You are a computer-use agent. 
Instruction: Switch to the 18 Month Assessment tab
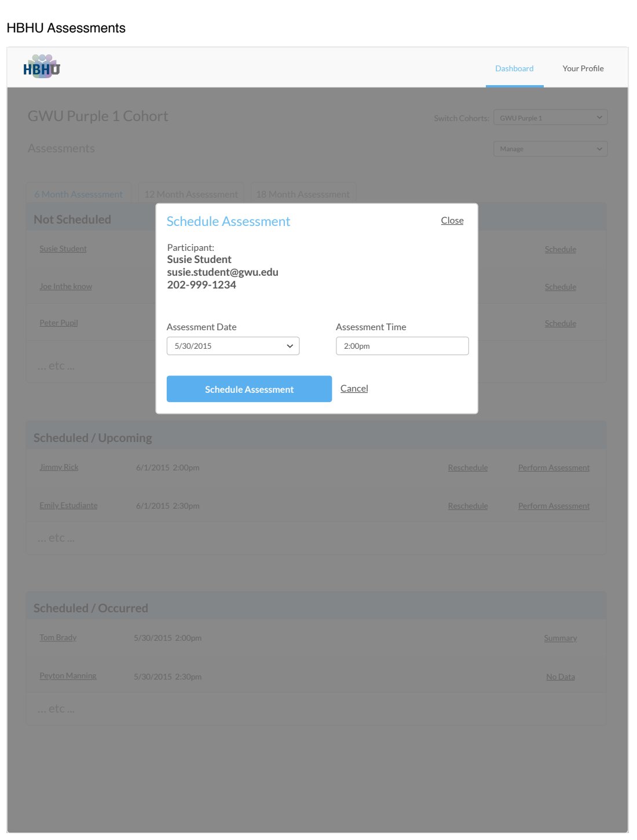tap(303, 194)
